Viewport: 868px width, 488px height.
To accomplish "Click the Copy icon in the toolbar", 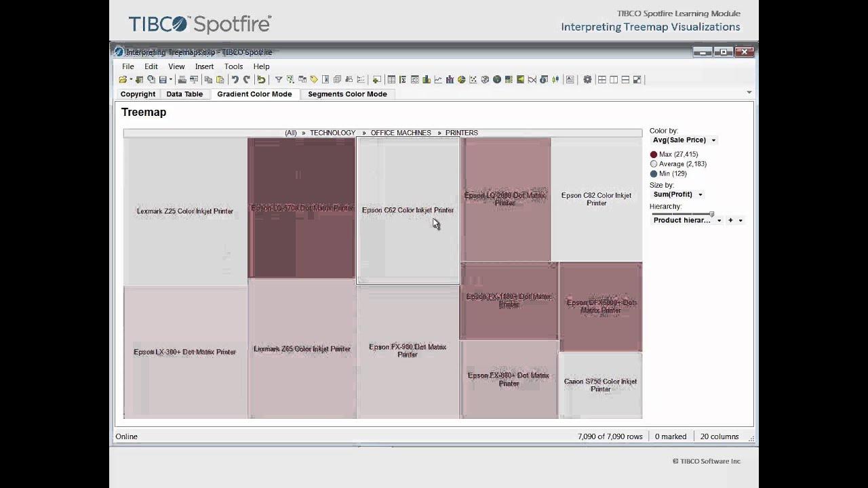I will (208, 79).
